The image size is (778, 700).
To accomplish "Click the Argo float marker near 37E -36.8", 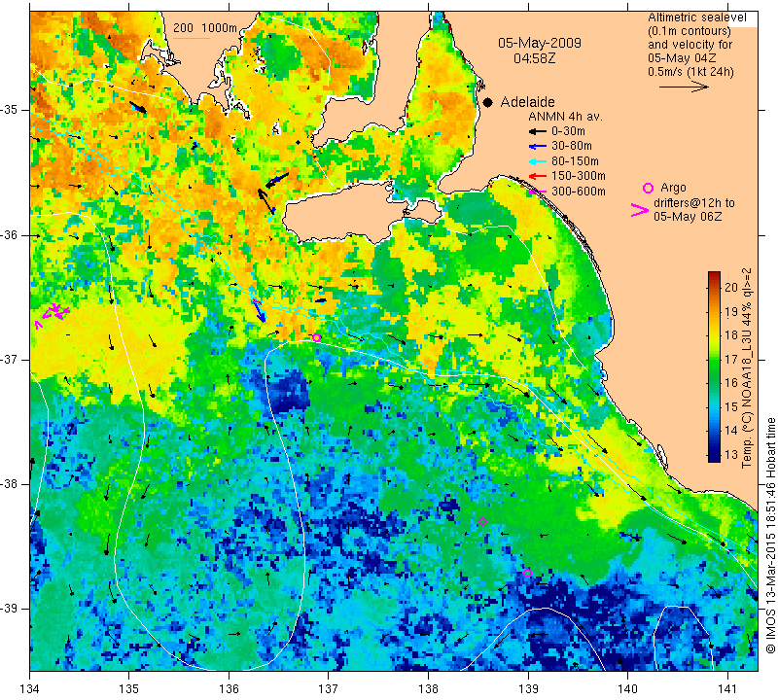I will point(317,337).
